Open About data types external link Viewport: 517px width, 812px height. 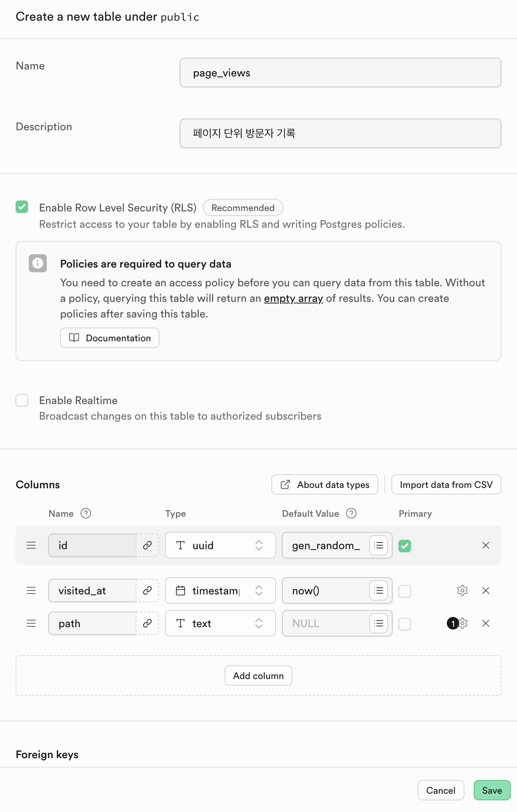tap(325, 484)
